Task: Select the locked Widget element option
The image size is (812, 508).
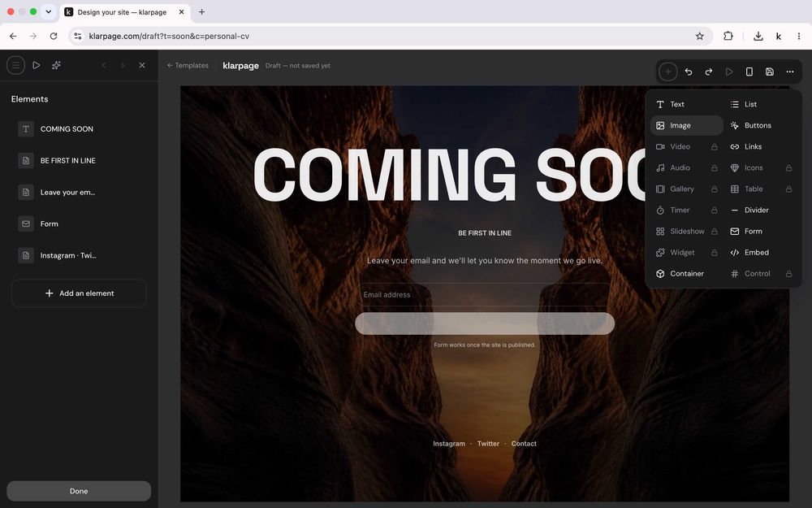Action: 686,253
